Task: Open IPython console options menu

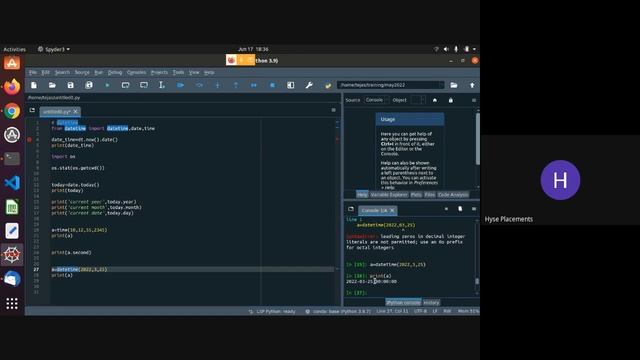Action: click(474, 209)
